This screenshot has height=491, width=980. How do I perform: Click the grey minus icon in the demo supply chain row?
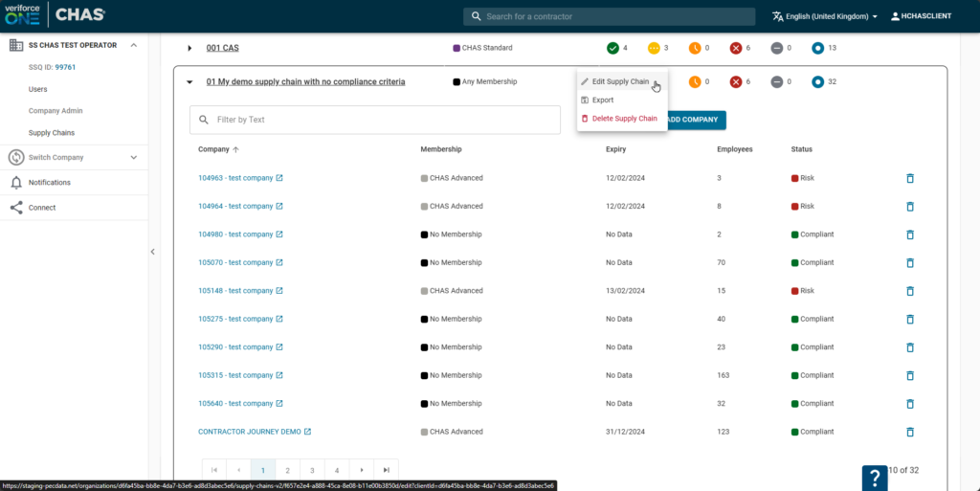pyautogui.click(x=777, y=82)
